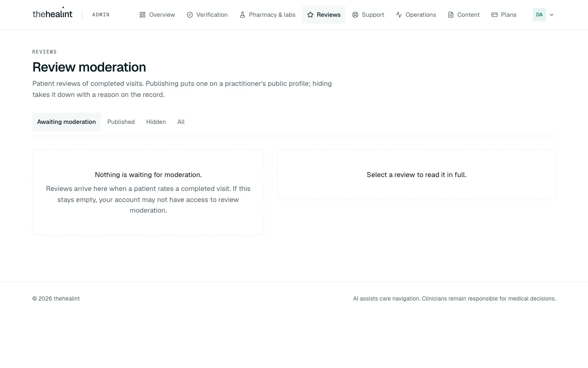Viewport: 588px width, 368px height.
Task: Navigate to Content nav label
Action: [x=468, y=15]
